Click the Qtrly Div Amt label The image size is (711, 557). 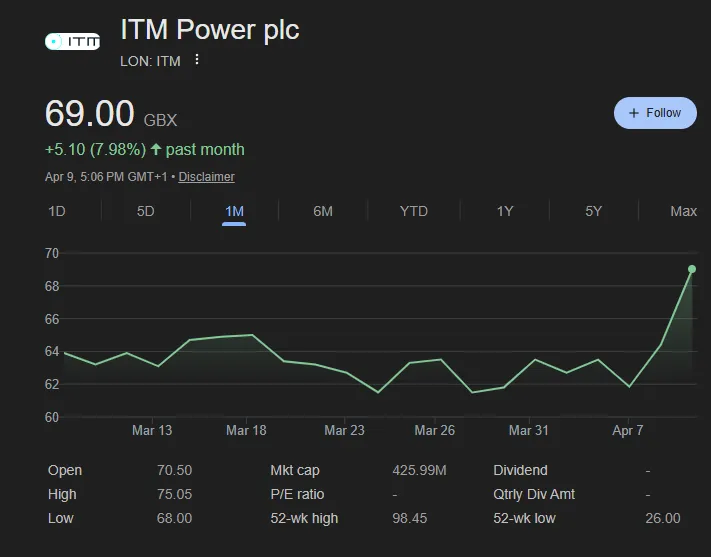point(534,494)
